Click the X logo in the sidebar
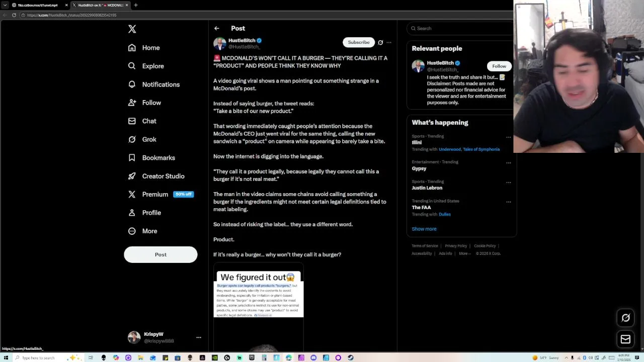 132,29
